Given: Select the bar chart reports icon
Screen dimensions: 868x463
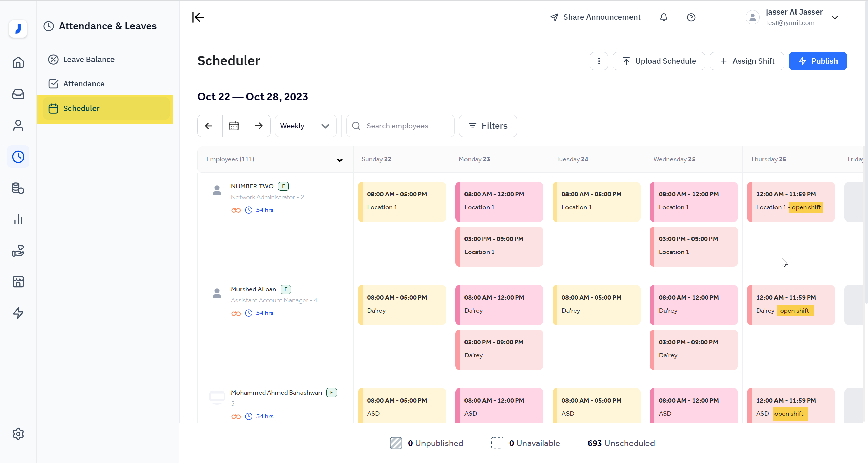Looking at the screenshot, I should 18,219.
